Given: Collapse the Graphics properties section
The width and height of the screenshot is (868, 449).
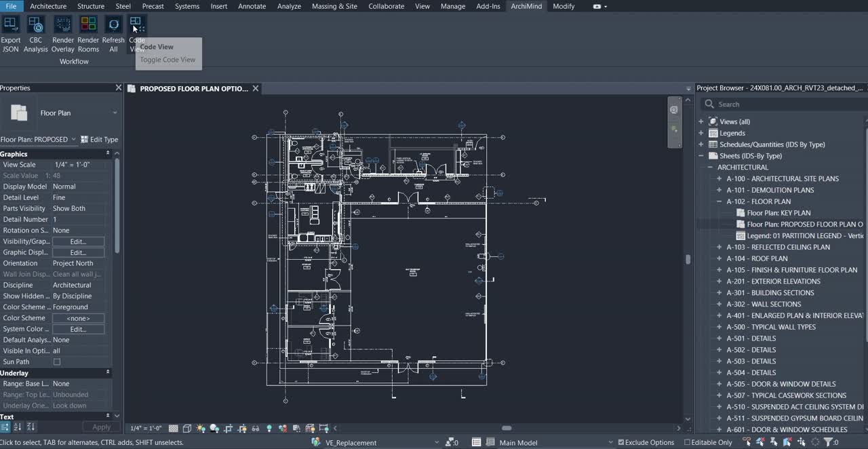Looking at the screenshot, I should point(107,153).
